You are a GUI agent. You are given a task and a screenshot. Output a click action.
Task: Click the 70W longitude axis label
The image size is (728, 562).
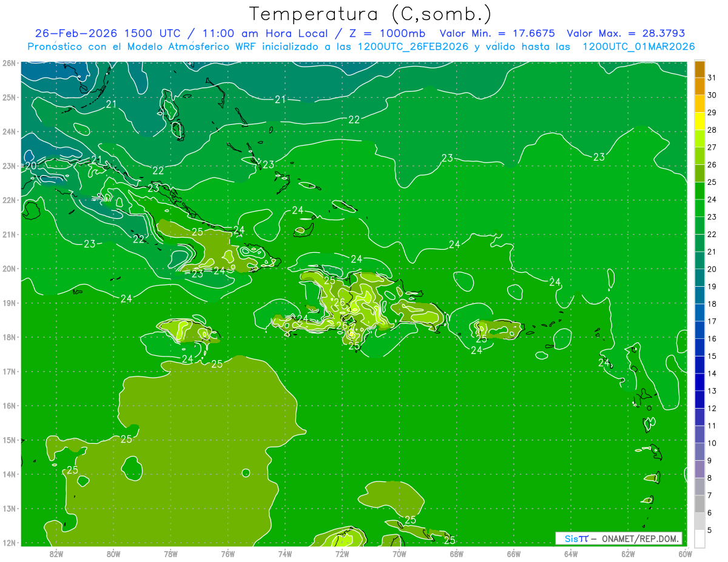(399, 554)
